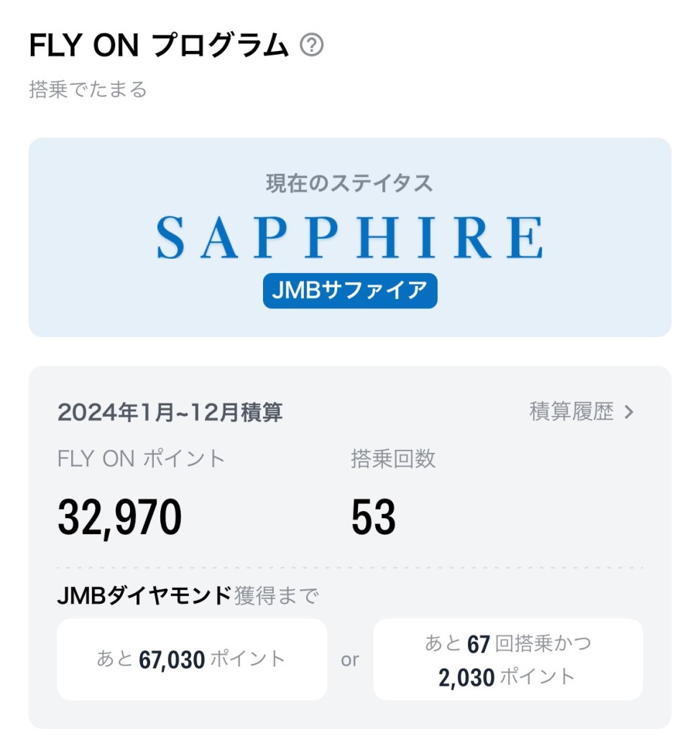The height and width of the screenshot is (736, 700).
Task: Click the 2024年1月~12月積算 period label
Action: click(x=170, y=413)
